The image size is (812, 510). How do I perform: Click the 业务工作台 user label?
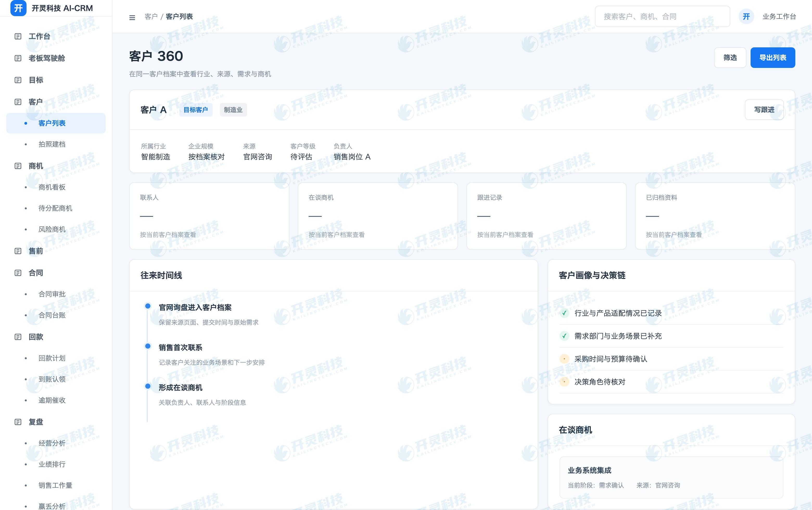click(779, 16)
